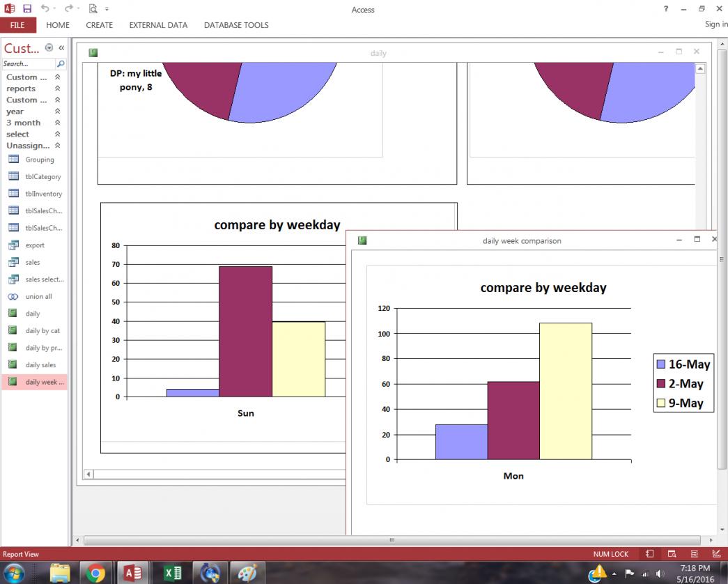
Task: Switch to the CREATE ribbon tab
Action: tap(100, 25)
